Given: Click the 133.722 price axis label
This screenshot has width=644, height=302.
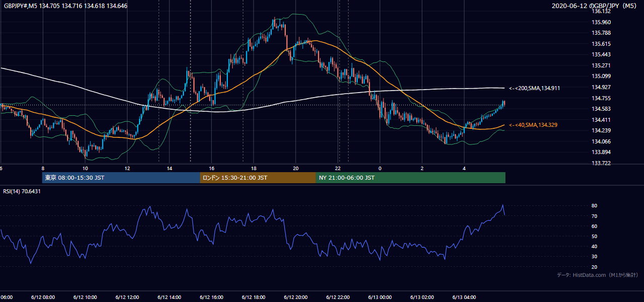Looking at the screenshot, I should (601, 164).
